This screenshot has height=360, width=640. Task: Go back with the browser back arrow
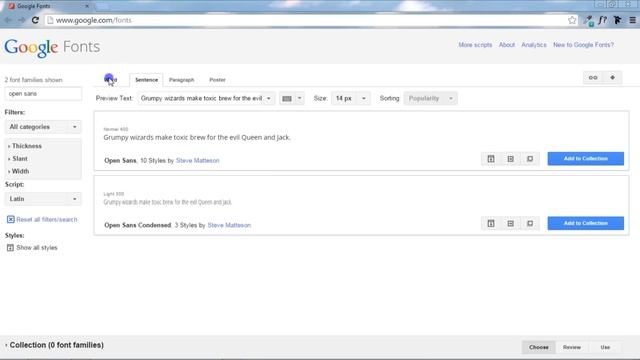(x=8, y=20)
